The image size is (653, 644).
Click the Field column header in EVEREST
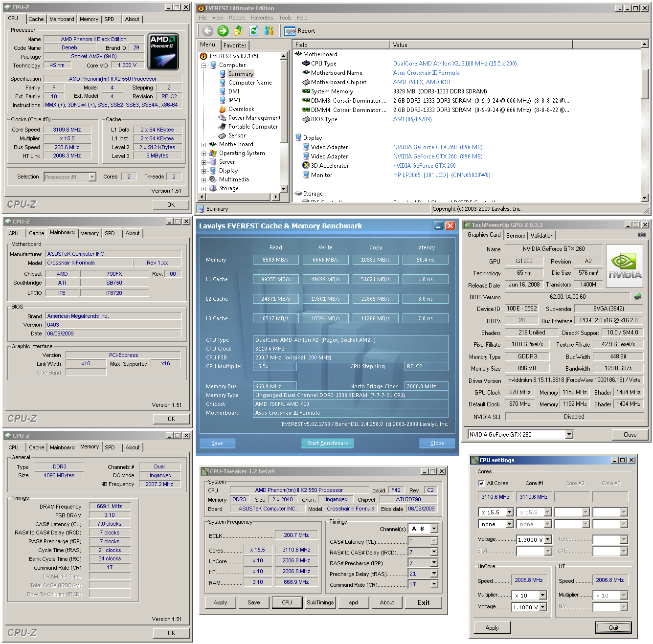tap(341, 45)
